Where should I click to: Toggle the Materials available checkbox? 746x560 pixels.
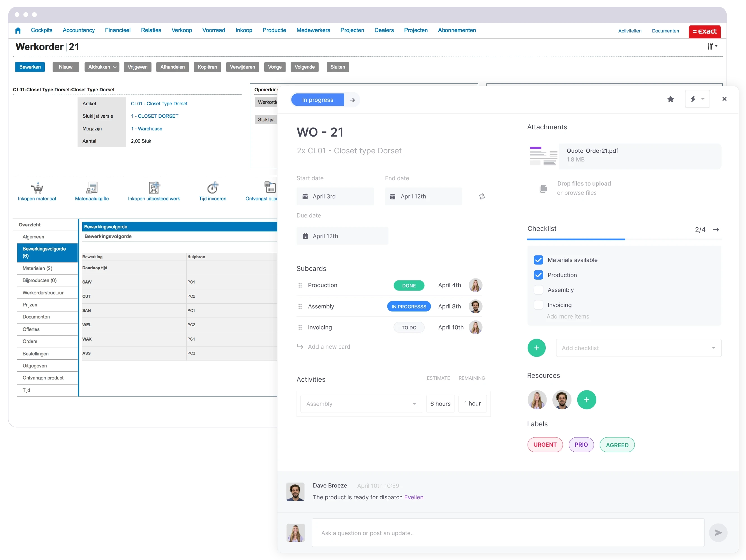(x=538, y=260)
